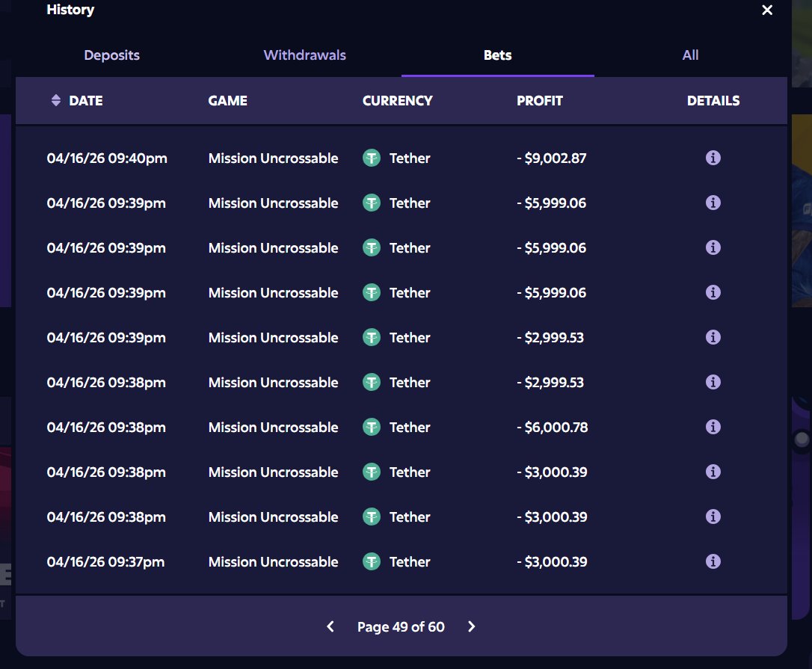
Task: Switch to the Withdrawals tab
Action: pos(304,55)
